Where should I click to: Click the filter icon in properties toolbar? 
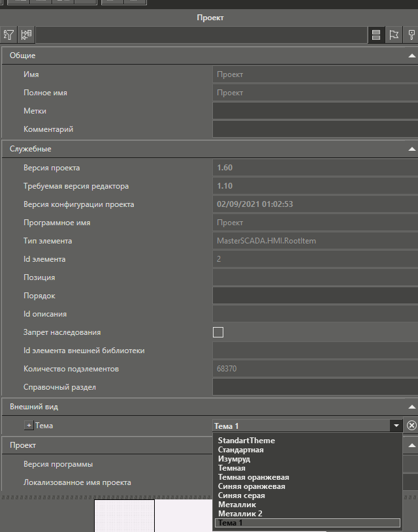tap(9, 35)
